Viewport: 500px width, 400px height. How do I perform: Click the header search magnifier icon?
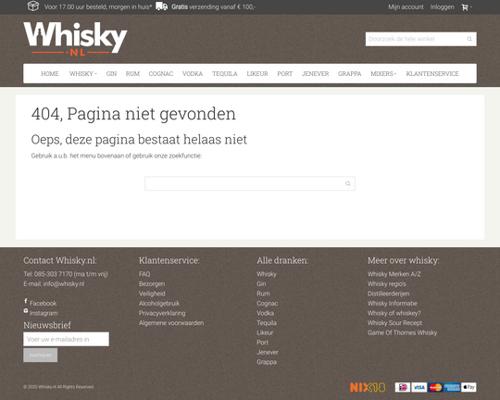click(x=469, y=39)
